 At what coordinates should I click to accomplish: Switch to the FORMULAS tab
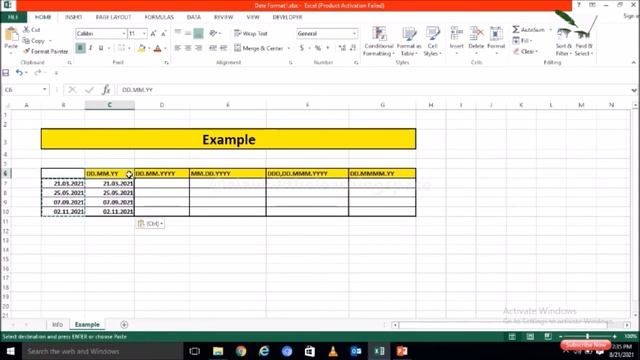tap(159, 17)
